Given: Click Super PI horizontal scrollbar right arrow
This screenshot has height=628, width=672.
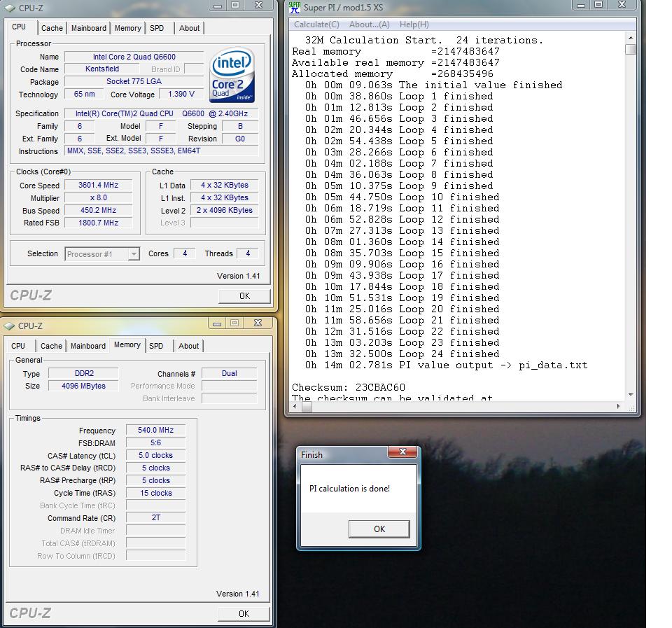Looking at the screenshot, I should tap(618, 406).
